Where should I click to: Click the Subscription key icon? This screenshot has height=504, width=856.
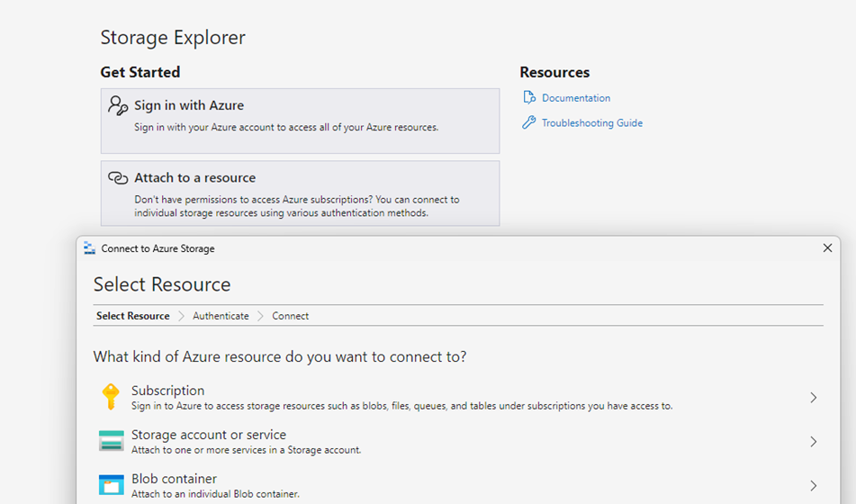click(111, 396)
